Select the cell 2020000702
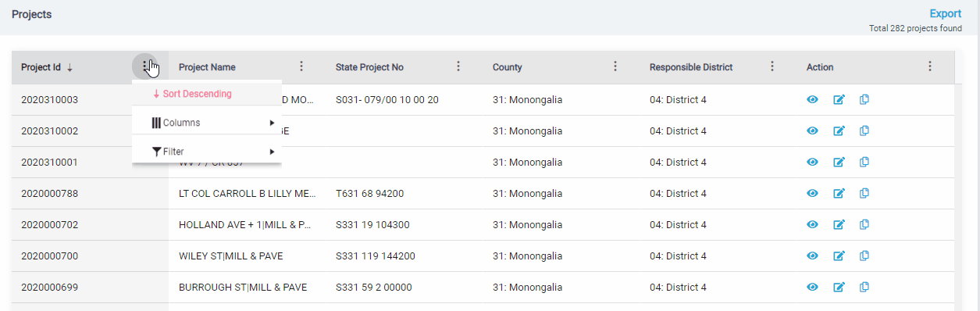980x311 pixels. (90, 224)
